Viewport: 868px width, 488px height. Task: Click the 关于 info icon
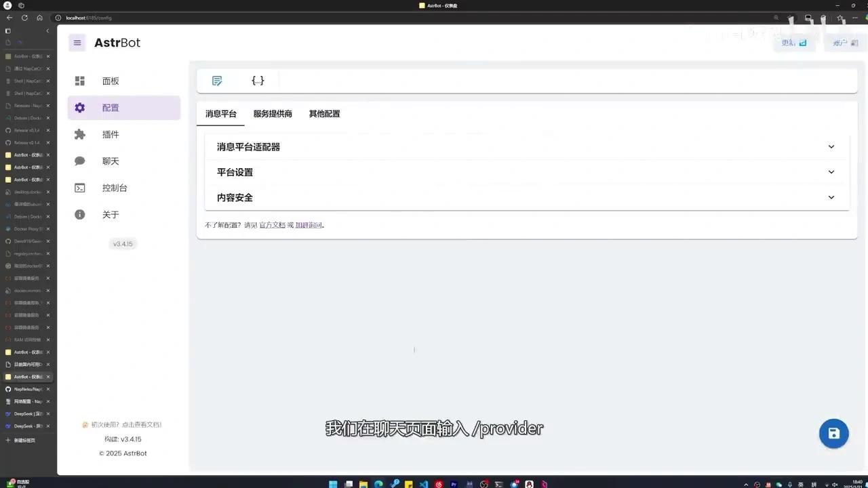(x=80, y=214)
